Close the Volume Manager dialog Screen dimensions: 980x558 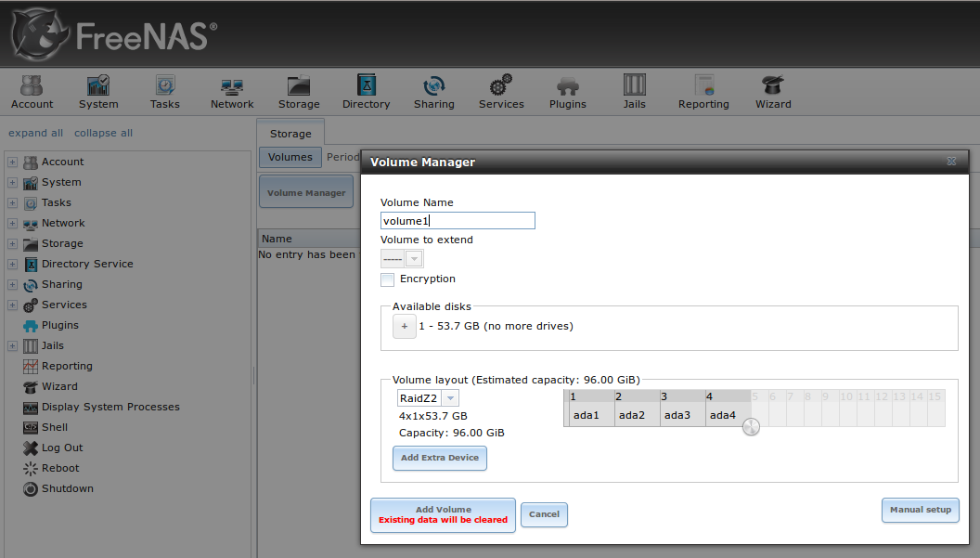[x=951, y=162]
